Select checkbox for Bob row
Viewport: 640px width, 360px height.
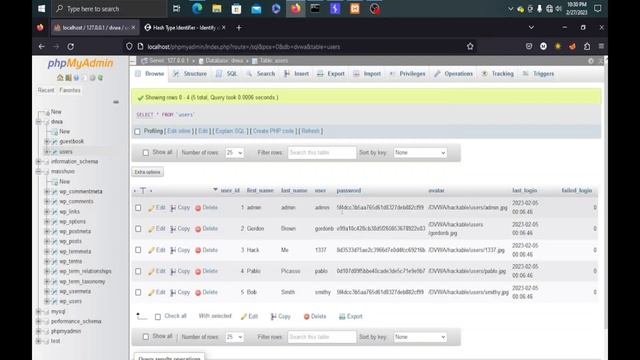coord(138,293)
